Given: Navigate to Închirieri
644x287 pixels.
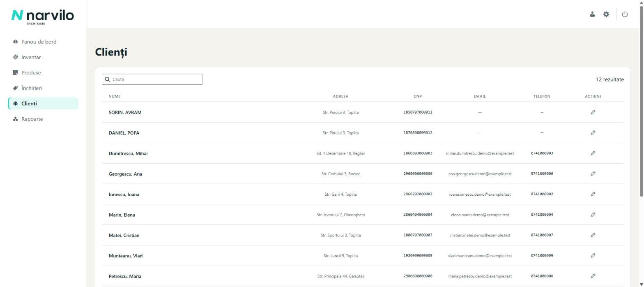Looking at the screenshot, I should click(x=43, y=88).
